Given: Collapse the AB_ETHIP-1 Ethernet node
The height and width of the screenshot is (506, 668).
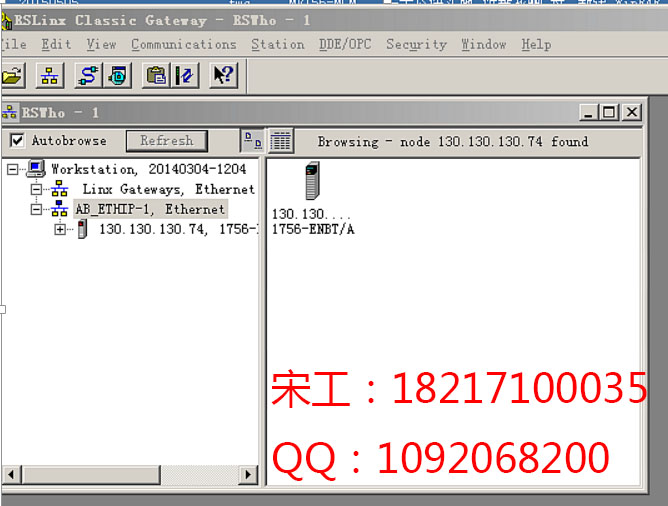Looking at the screenshot, I should (x=36, y=209).
